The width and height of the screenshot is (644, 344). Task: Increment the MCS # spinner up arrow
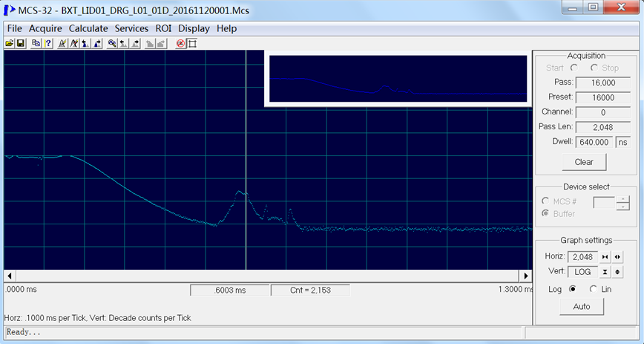coord(623,199)
